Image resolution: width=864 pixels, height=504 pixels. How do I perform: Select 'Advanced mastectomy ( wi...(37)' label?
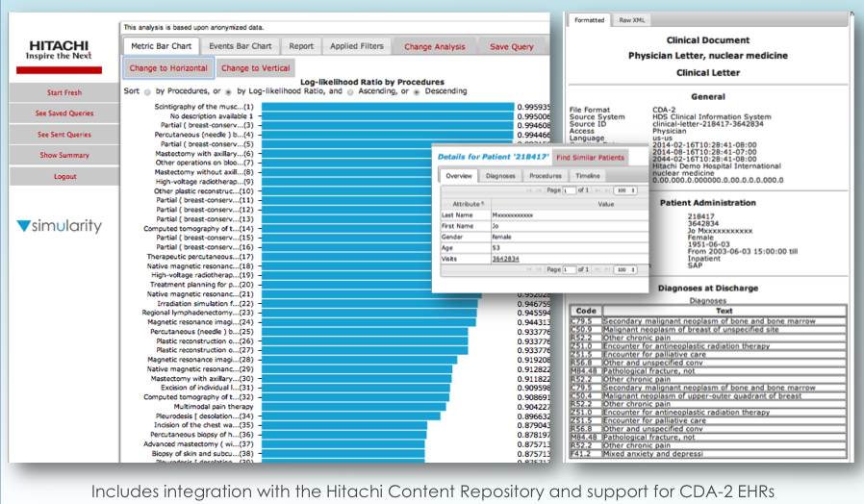(198, 444)
